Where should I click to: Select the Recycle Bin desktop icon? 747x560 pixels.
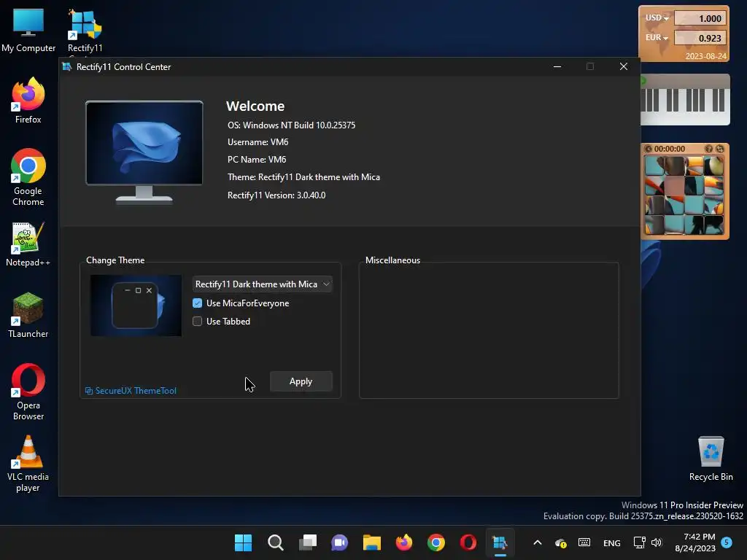[711, 458]
